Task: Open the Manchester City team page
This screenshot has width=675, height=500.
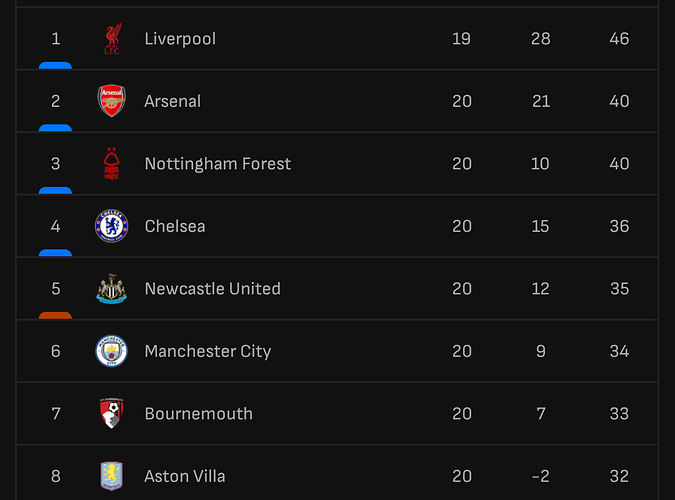Action: pos(207,351)
